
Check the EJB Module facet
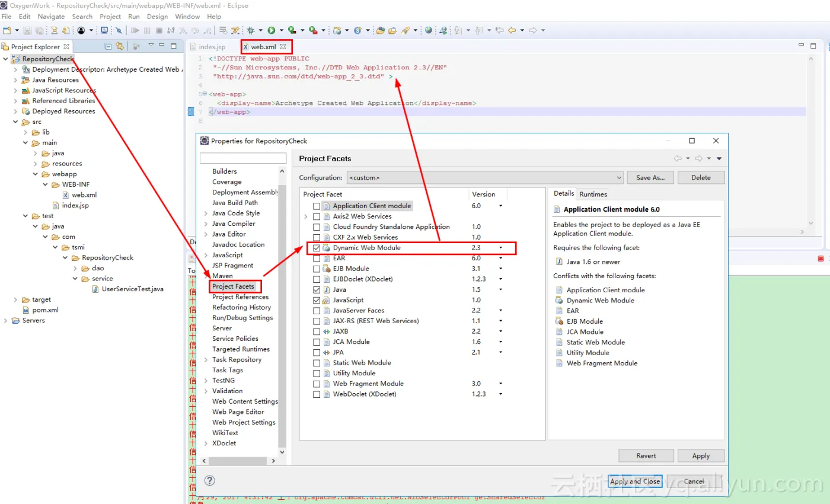(317, 269)
